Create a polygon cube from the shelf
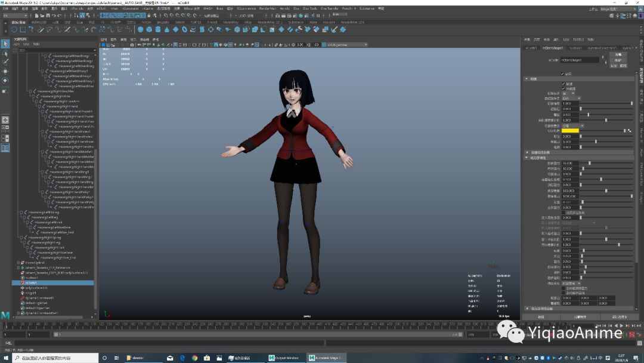644x363 pixels. click(149, 30)
